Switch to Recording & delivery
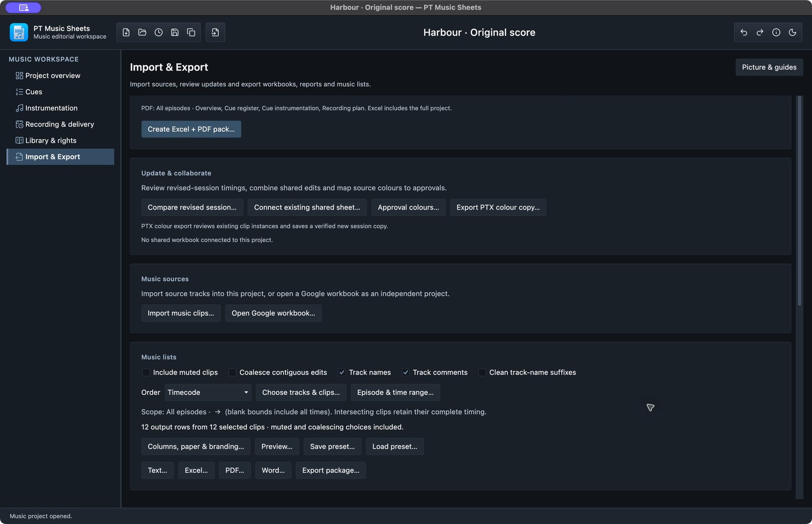The height and width of the screenshot is (524, 812). pyautogui.click(x=60, y=124)
